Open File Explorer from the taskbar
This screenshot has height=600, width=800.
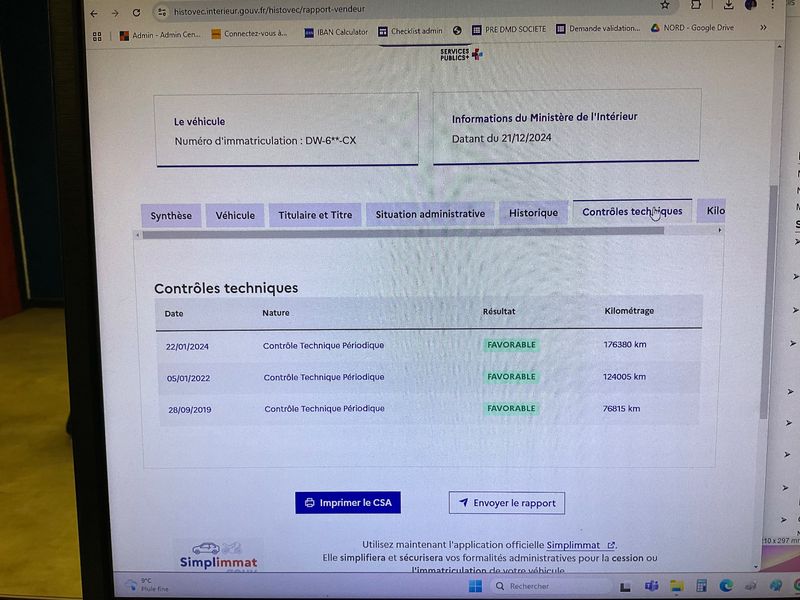[x=677, y=586]
